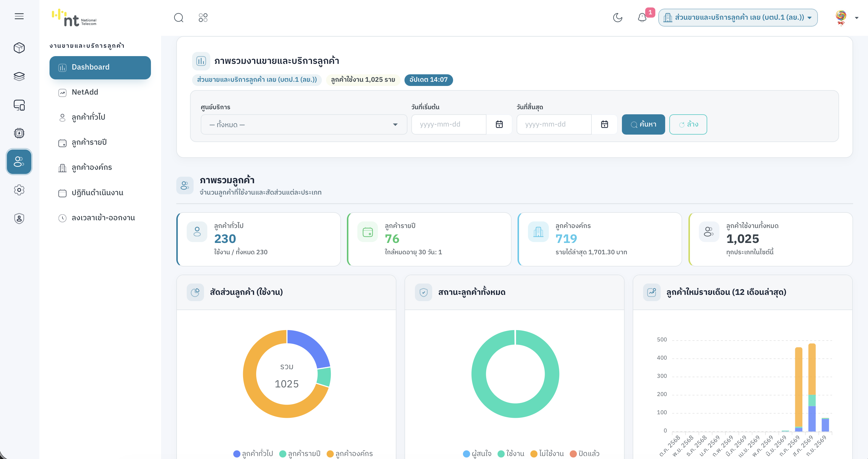Open notifications bell icon
This screenshot has height=459, width=868.
[x=642, y=18]
